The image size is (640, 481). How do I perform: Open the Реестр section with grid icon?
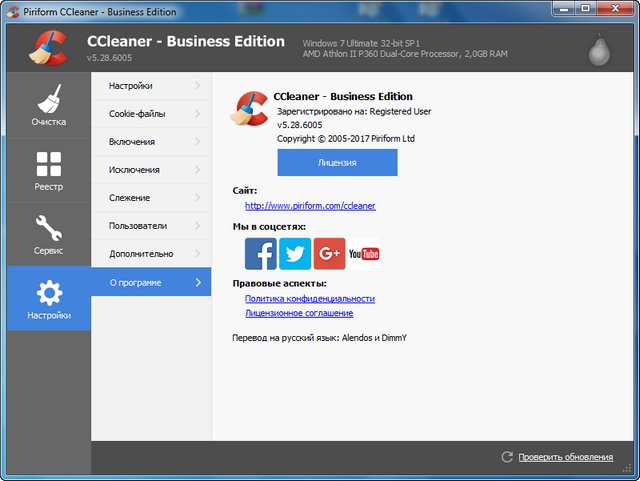click(48, 172)
